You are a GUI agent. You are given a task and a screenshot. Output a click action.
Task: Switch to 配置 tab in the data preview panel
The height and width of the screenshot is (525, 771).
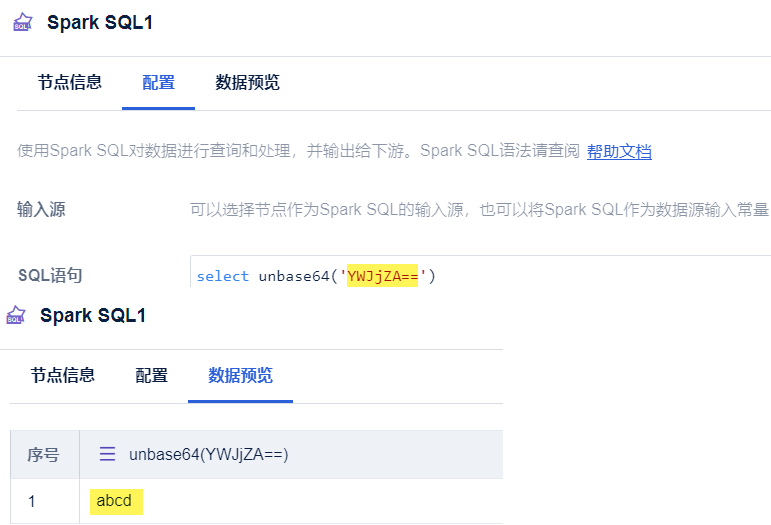tap(151, 375)
